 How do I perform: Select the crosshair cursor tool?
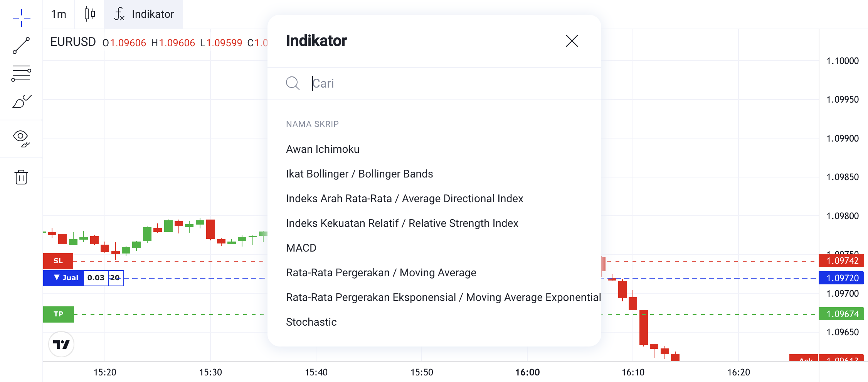[x=22, y=18]
